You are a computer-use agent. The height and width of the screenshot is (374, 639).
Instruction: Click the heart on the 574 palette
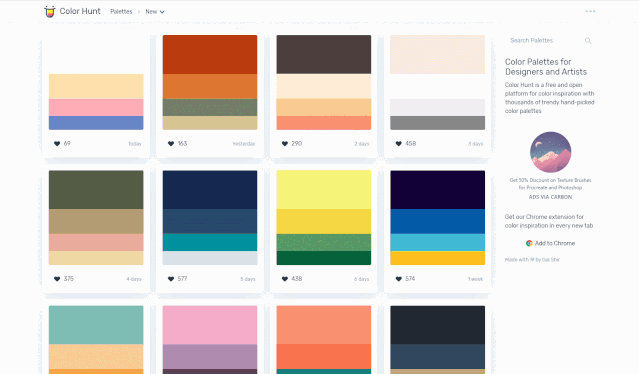point(399,279)
